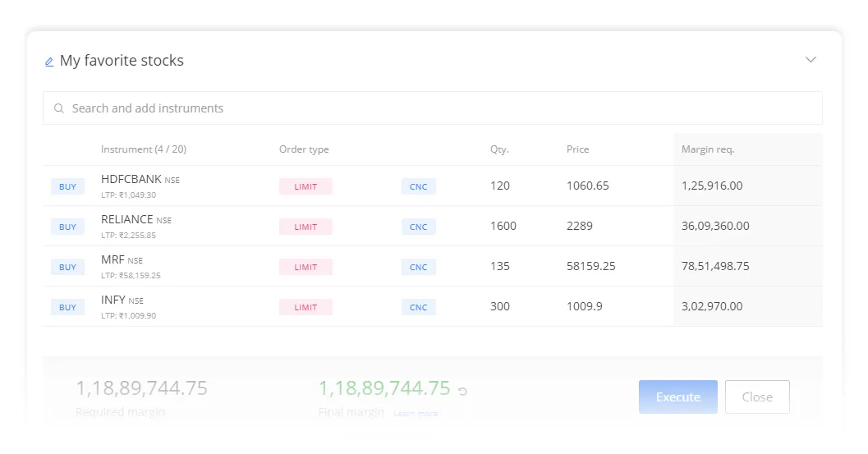Click the My favorite stocks title
Image resolution: width=868 pixels, height=454 pixels.
coord(122,61)
